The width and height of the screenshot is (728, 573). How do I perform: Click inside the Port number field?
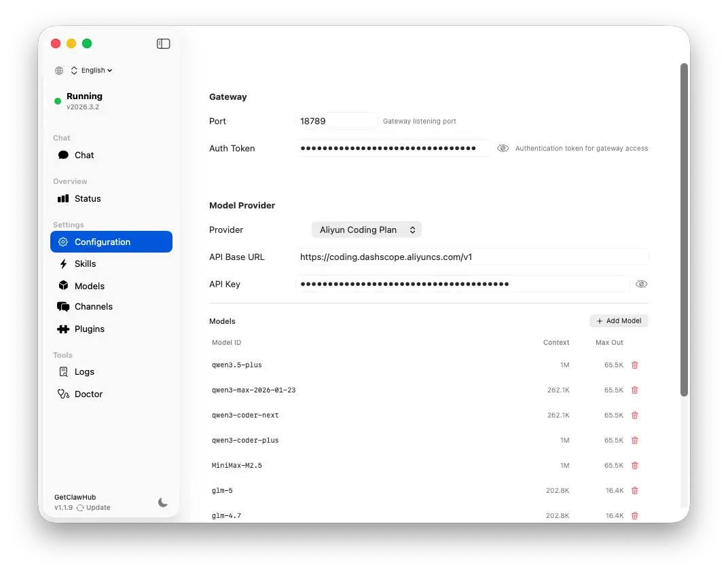pos(336,121)
